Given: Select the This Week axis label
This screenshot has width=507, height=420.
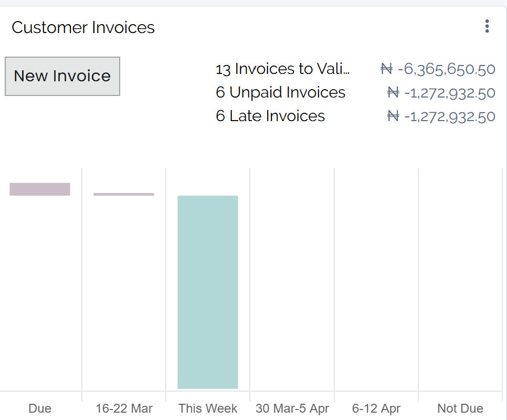Looking at the screenshot, I should pos(207,408).
